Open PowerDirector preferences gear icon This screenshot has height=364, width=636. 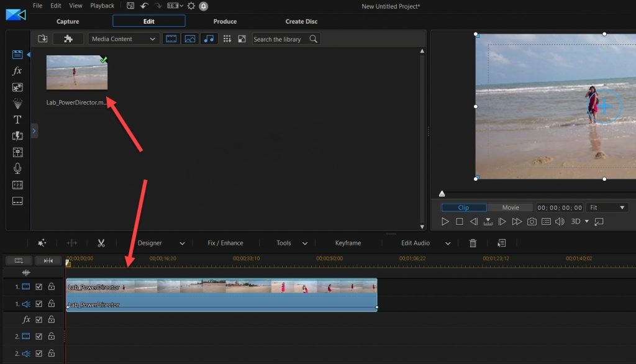point(193,6)
